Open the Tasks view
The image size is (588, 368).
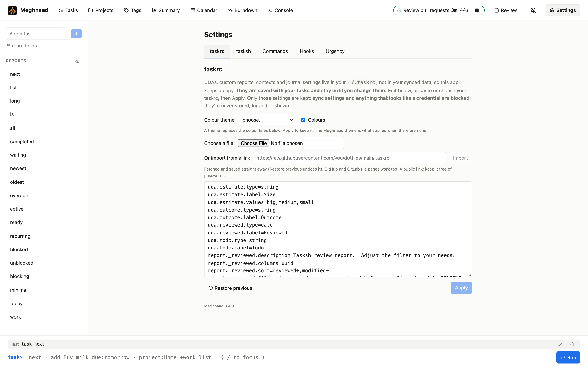(x=68, y=10)
